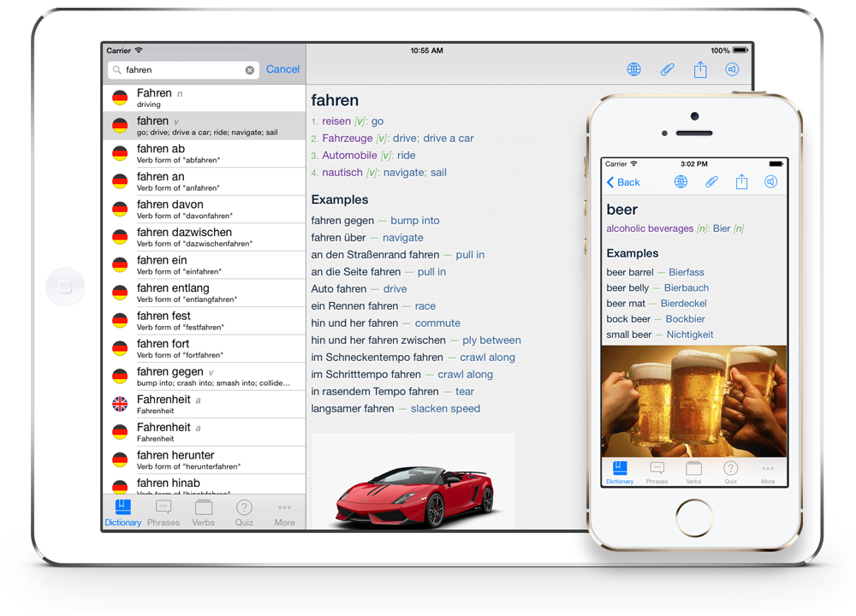Image resolution: width=856 pixels, height=616 pixels.
Task: Tap 'Nichtigkeit' translation on iPhone
Action: point(689,335)
